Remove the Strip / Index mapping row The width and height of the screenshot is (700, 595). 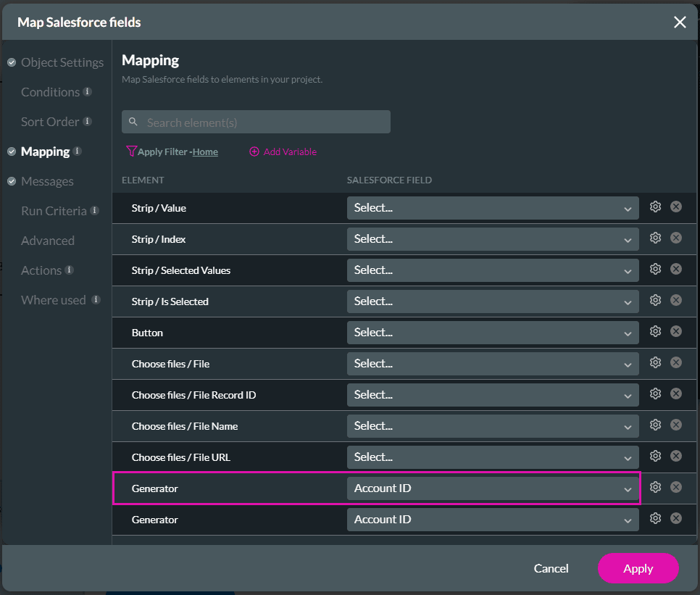pyautogui.click(x=675, y=238)
